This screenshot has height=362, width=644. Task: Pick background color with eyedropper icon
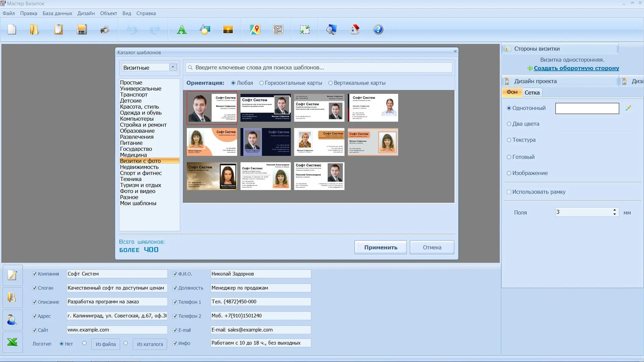pos(628,108)
